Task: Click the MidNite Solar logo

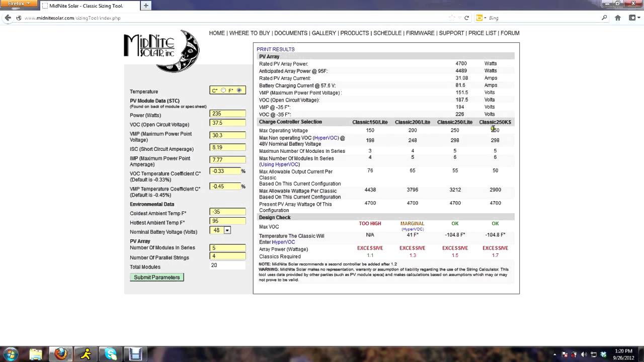Action: [x=162, y=50]
